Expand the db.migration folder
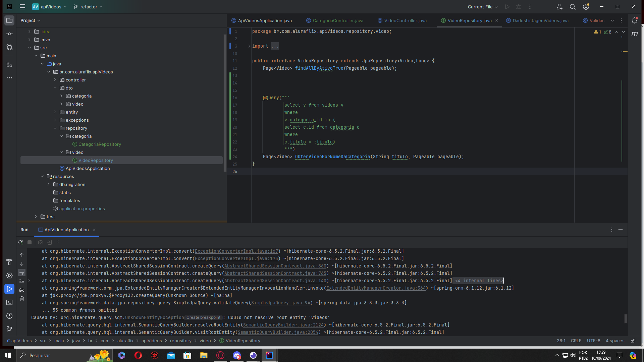 click(x=49, y=184)
